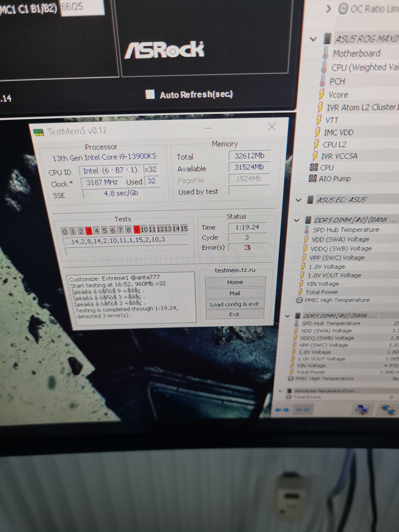Click the shrink columns arrows icon in HWiNFO toolbar
Image resolution: width=399 pixels, height=532 pixels.
pyautogui.click(x=302, y=410)
